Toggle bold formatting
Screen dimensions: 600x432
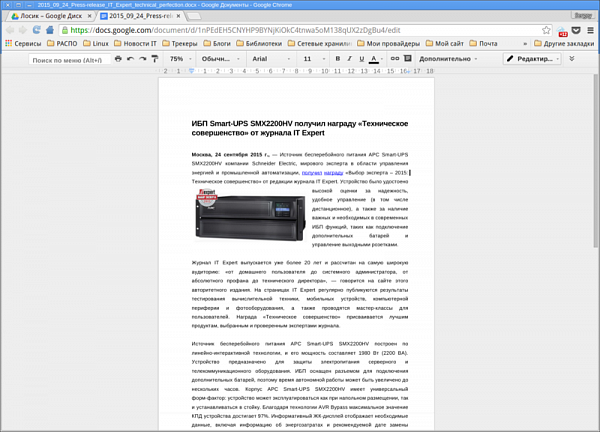[338, 59]
